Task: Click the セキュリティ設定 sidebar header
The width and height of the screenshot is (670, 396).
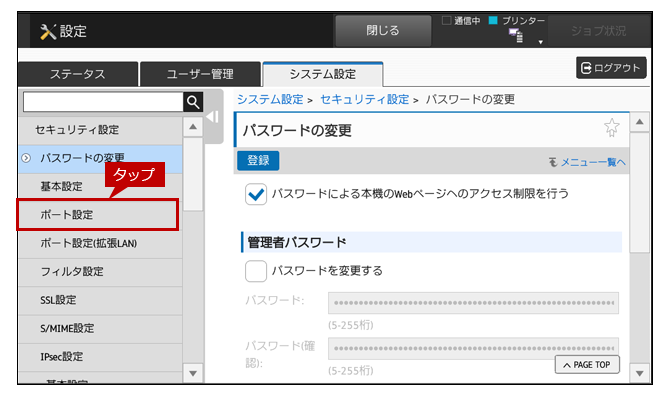Action: click(100, 130)
